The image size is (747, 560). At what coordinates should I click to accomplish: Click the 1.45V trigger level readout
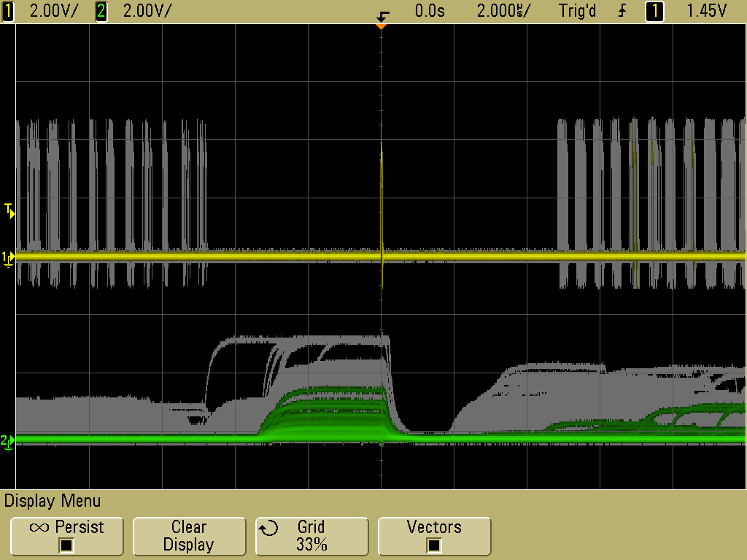pos(706,11)
